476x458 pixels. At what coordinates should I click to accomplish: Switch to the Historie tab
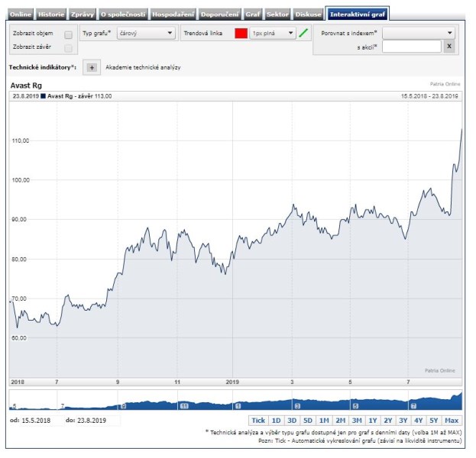point(51,15)
